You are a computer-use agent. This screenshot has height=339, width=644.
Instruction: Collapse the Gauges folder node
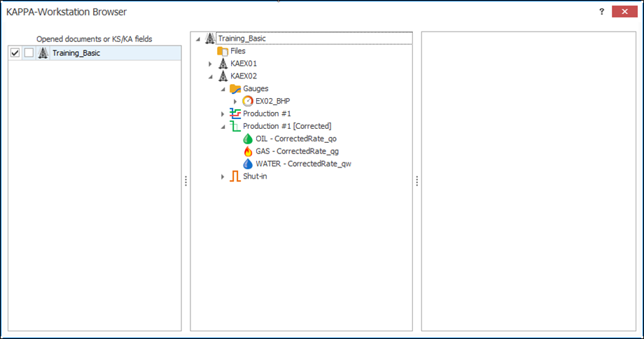pyautogui.click(x=223, y=89)
